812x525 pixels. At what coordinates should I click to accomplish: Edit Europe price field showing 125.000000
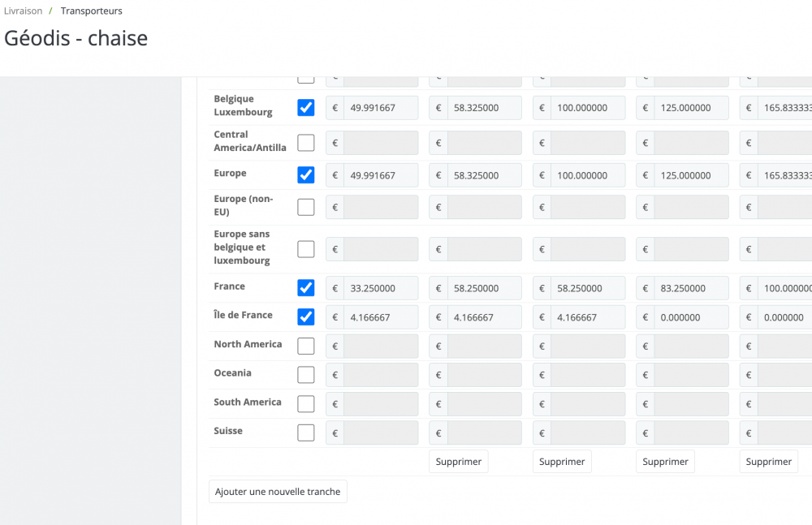tap(691, 175)
